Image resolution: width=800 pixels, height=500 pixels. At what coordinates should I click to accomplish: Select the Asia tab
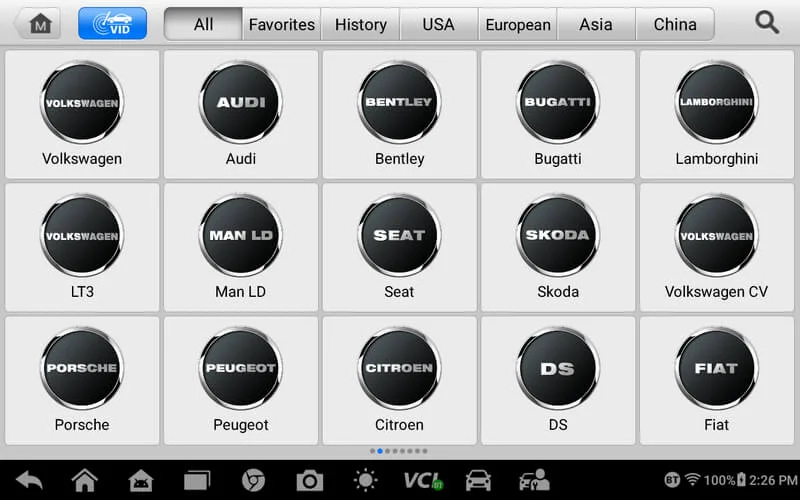pyautogui.click(x=596, y=24)
